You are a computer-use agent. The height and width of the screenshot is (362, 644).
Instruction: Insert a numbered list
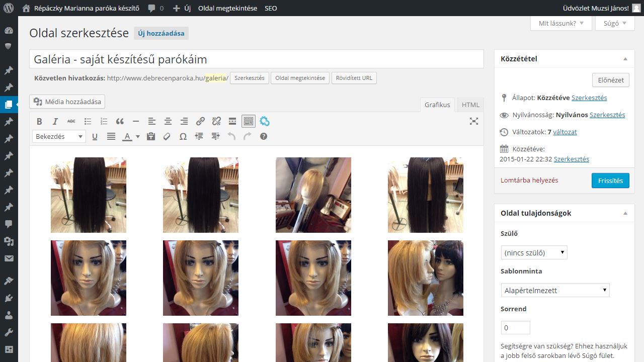coord(104,121)
